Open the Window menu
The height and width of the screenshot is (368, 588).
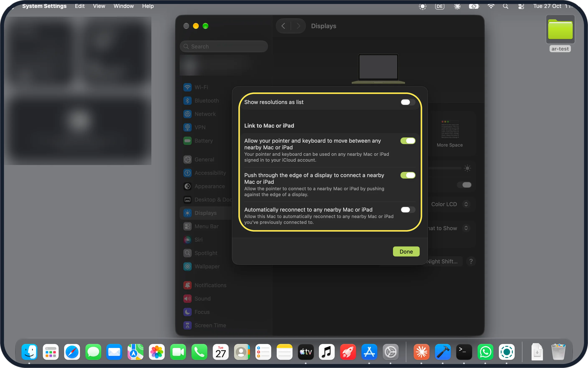(x=124, y=6)
